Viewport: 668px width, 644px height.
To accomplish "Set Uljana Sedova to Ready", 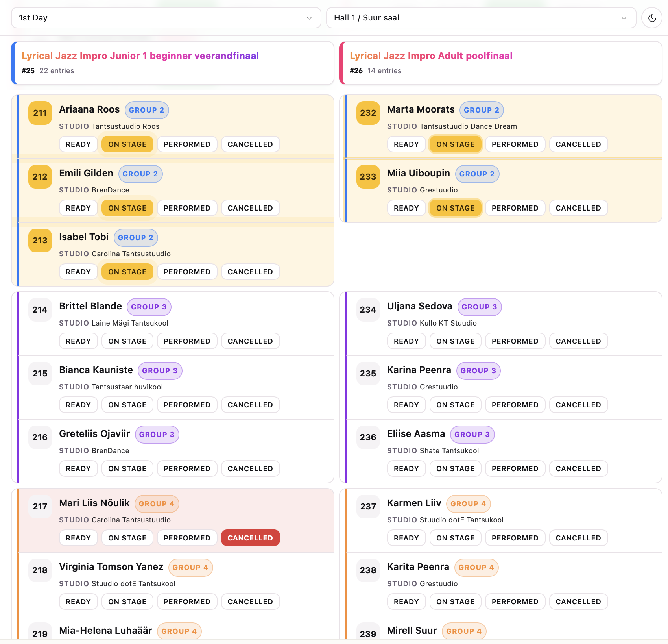I will 406,341.
